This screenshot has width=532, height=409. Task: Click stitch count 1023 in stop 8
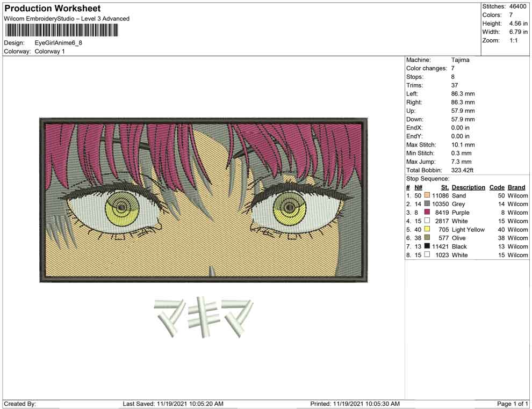click(442, 255)
